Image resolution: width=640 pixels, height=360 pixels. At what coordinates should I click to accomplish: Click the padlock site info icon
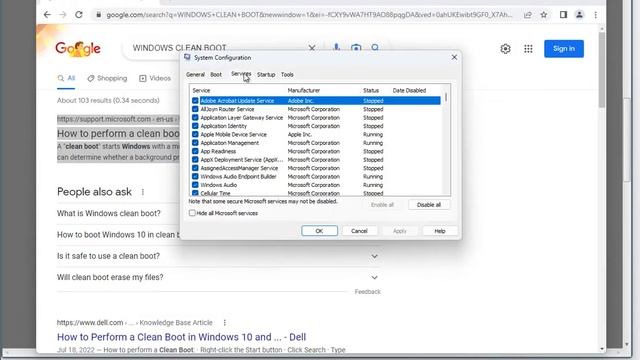(x=98, y=15)
